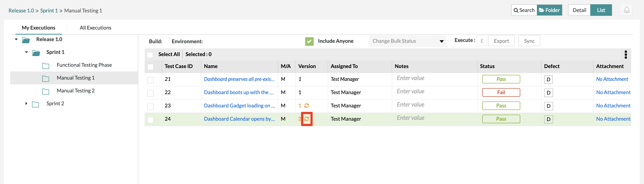Uncheck the Include Anyone checkbox
This screenshot has width=644, height=184.
click(309, 41)
